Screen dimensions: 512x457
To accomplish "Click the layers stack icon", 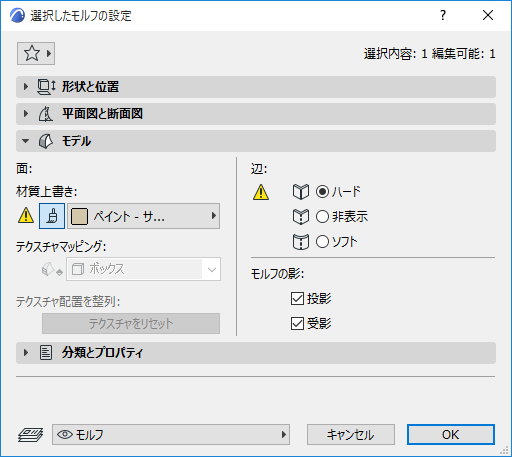I will (30, 435).
